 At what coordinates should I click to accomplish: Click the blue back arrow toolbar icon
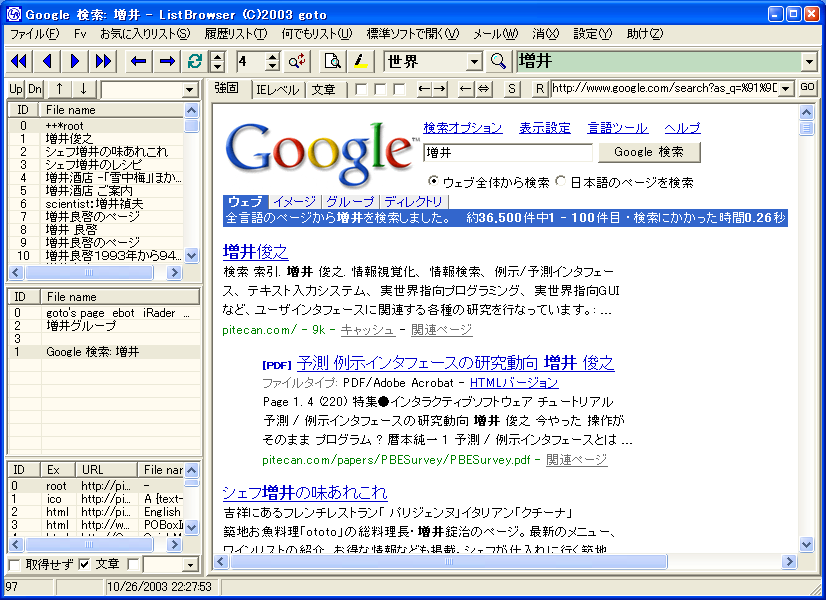[x=139, y=62]
